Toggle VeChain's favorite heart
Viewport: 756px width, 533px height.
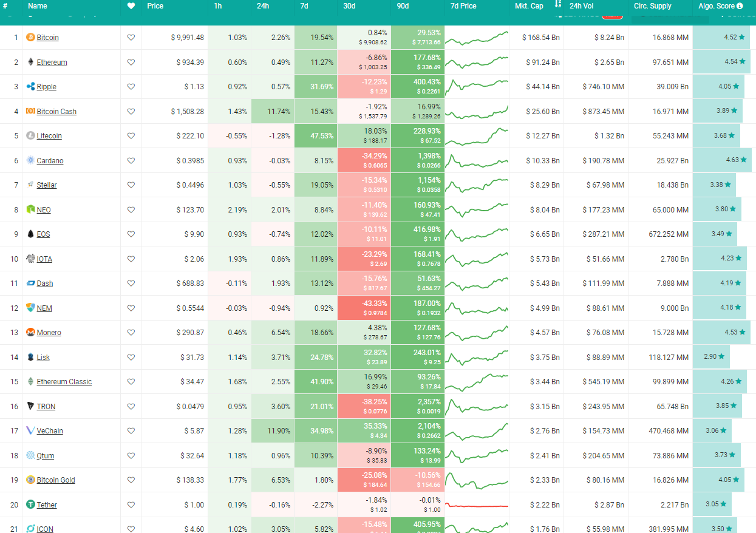pos(131,431)
